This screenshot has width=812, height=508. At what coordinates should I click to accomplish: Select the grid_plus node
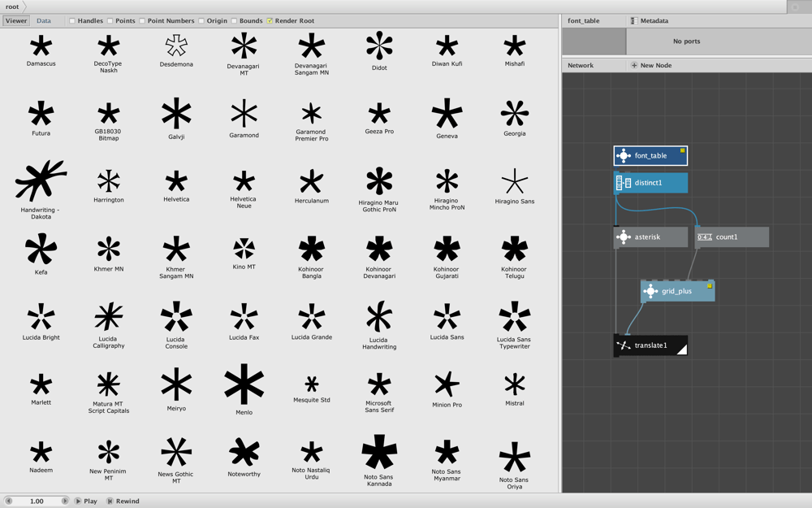(677, 291)
